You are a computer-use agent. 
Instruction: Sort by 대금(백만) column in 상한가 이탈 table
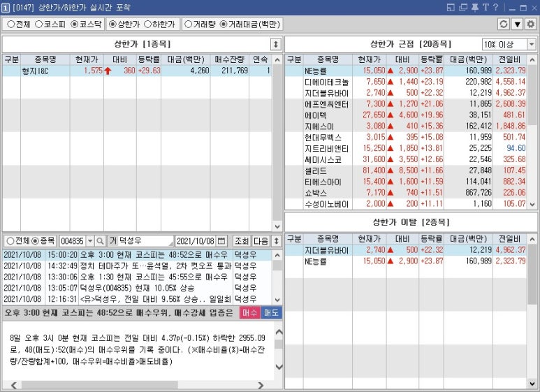point(468,239)
